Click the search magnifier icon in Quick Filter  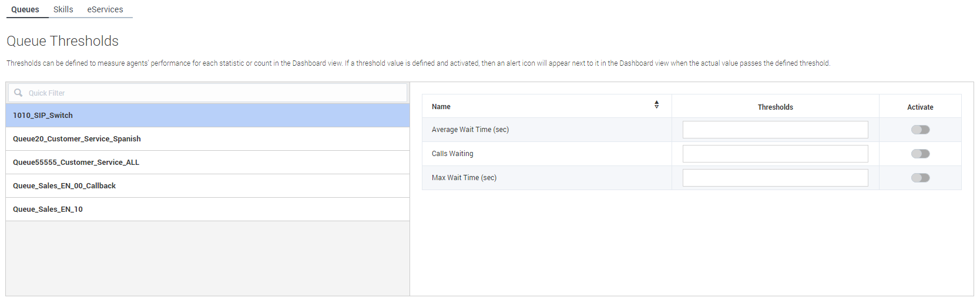pos(18,93)
